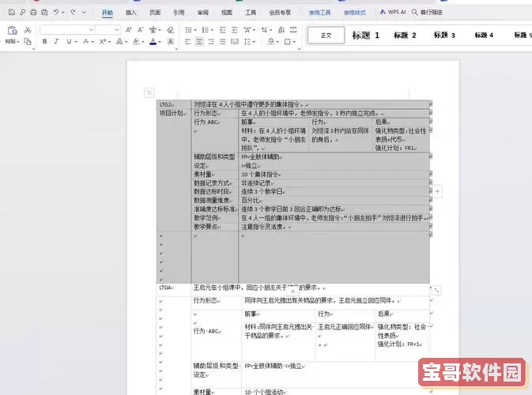Click the Text Effects icon
532x395 pixels.
(x=119, y=41)
